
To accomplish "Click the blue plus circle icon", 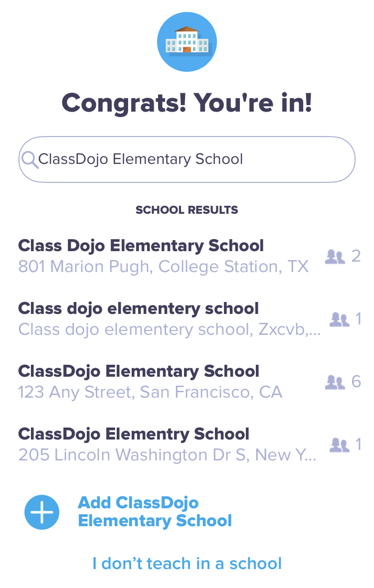I will click(x=42, y=512).
